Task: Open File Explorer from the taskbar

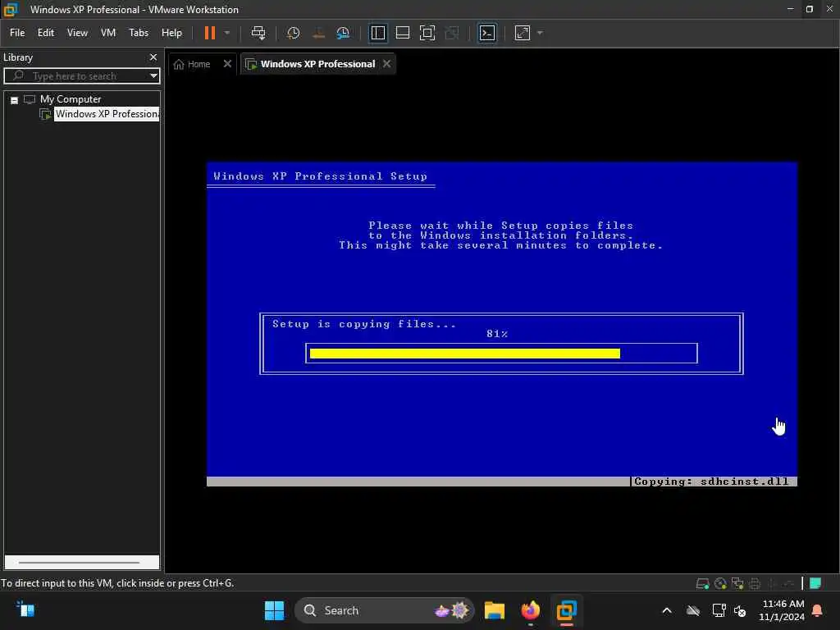Action: (494, 610)
